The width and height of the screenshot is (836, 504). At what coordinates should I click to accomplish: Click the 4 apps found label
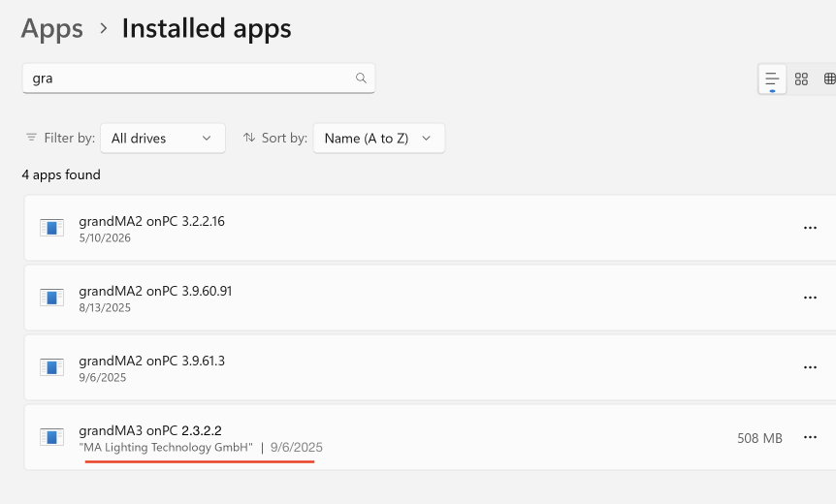pyautogui.click(x=61, y=174)
